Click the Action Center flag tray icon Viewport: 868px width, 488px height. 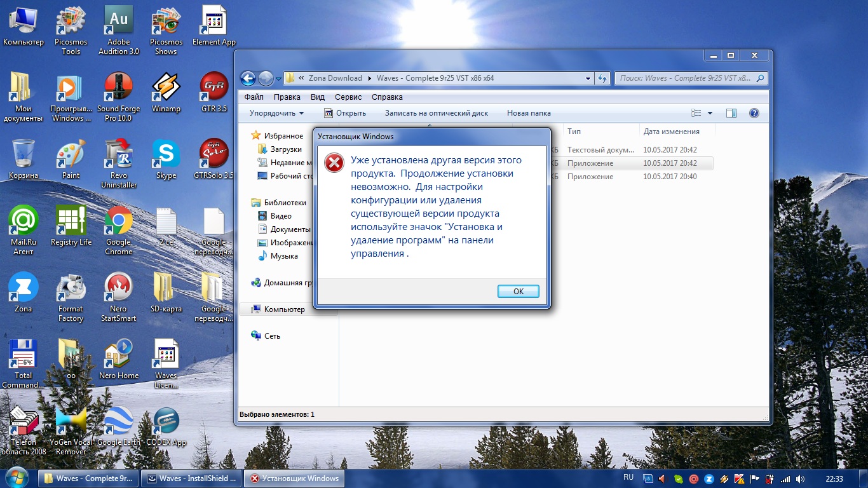755,479
